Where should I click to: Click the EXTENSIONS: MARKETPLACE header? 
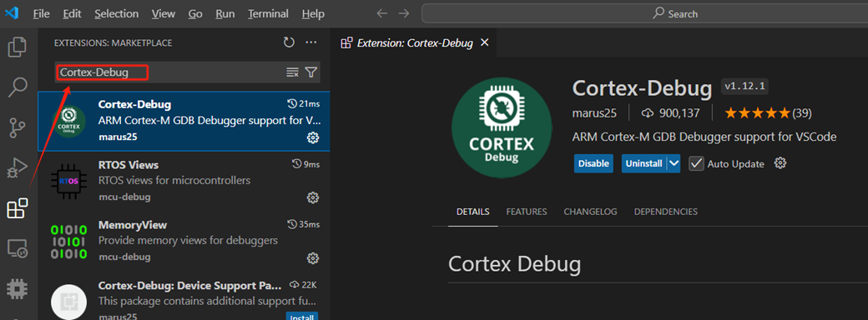click(113, 43)
